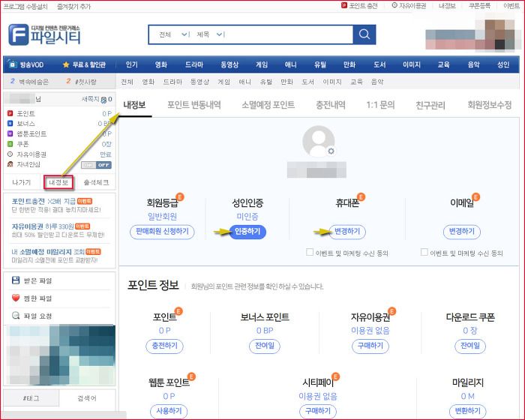This screenshot has width=525, height=420.
Task: Click the E badge on 시티페이
Action: coord(335,376)
